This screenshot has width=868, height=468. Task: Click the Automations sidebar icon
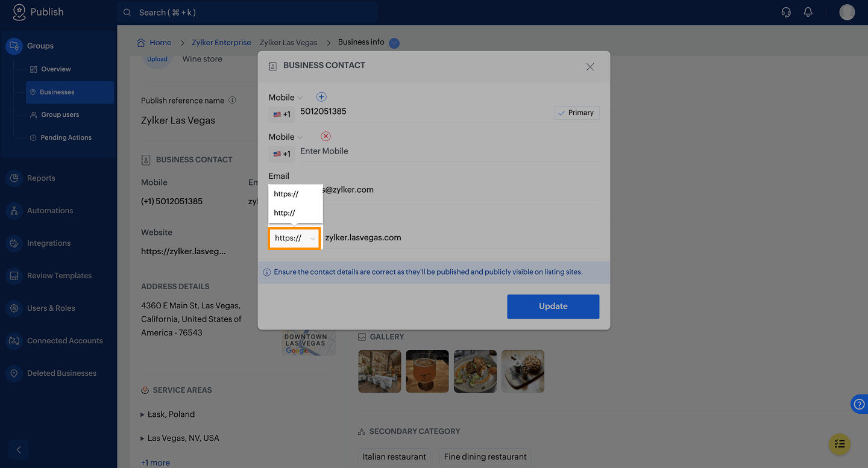tap(14, 211)
